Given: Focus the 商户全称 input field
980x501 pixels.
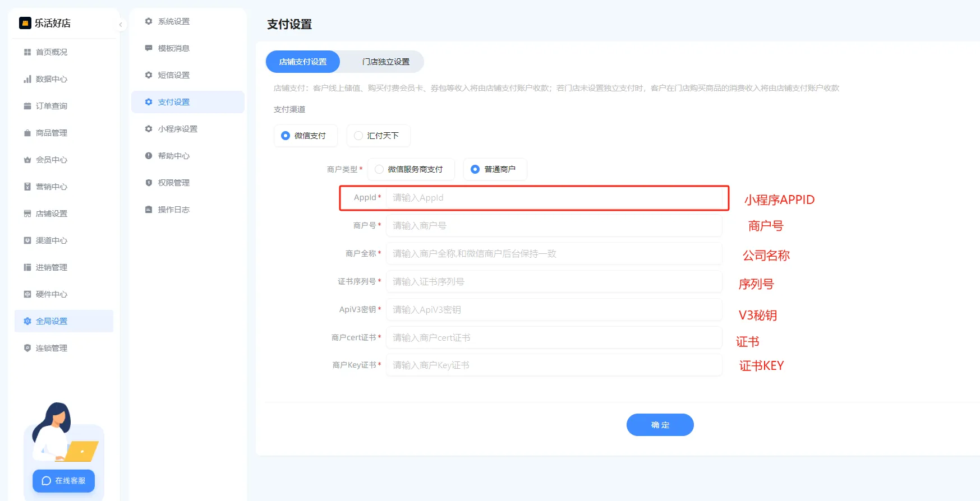Looking at the screenshot, I should pos(554,254).
